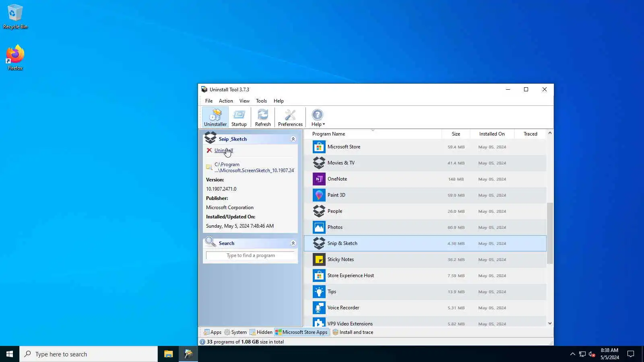Sort list by Installed On column

(492, 134)
